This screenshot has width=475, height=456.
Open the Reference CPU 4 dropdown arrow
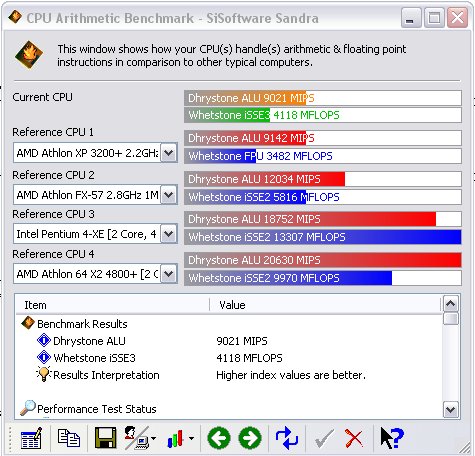(169, 274)
